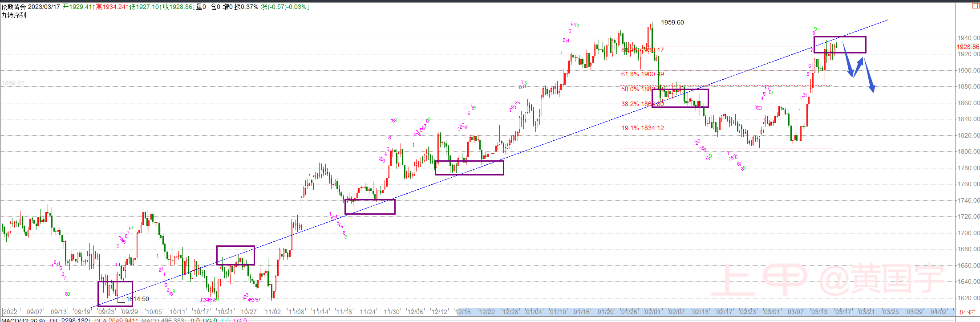Viewport: 980px width, 322px height.
Task: Click the 1860.00 price axis label
Action: click(968, 102)
